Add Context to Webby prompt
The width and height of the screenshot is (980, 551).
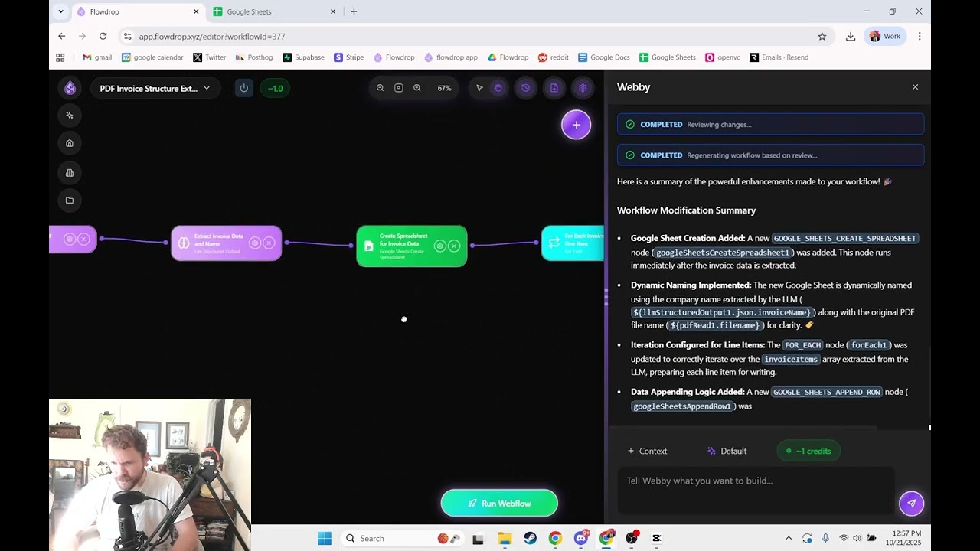[648, 451]
